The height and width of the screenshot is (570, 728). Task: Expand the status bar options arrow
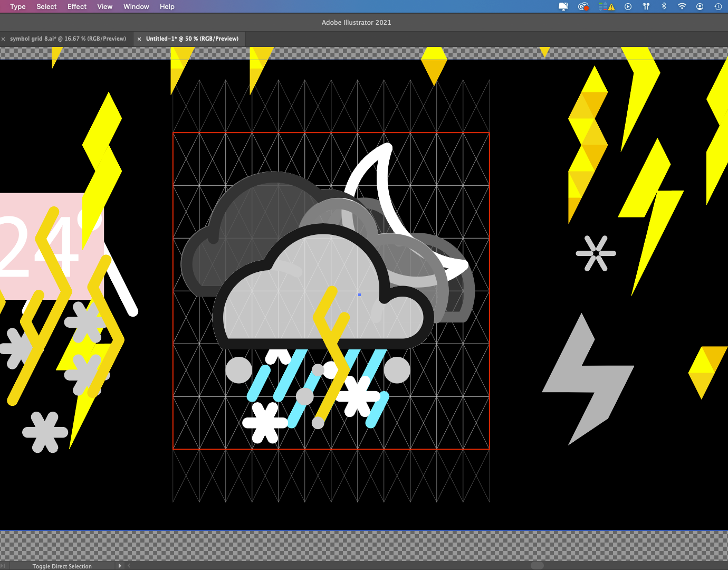[120, 566]
